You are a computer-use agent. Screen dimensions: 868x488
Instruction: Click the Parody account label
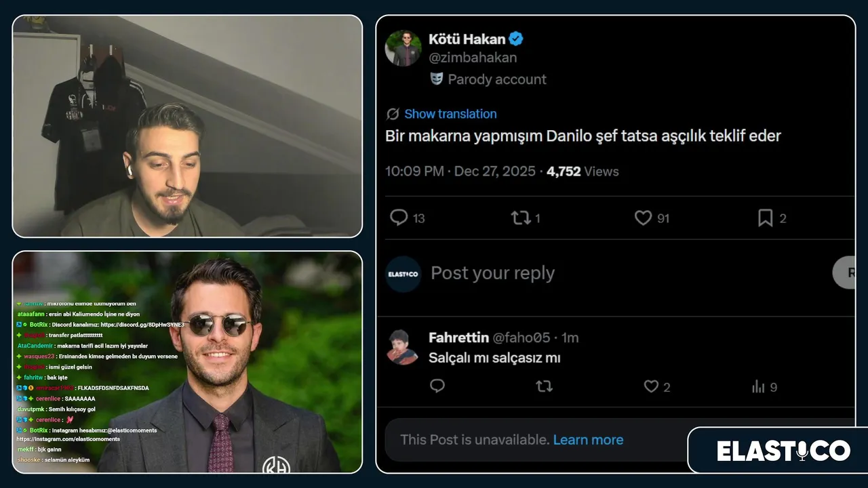(496, 79)
